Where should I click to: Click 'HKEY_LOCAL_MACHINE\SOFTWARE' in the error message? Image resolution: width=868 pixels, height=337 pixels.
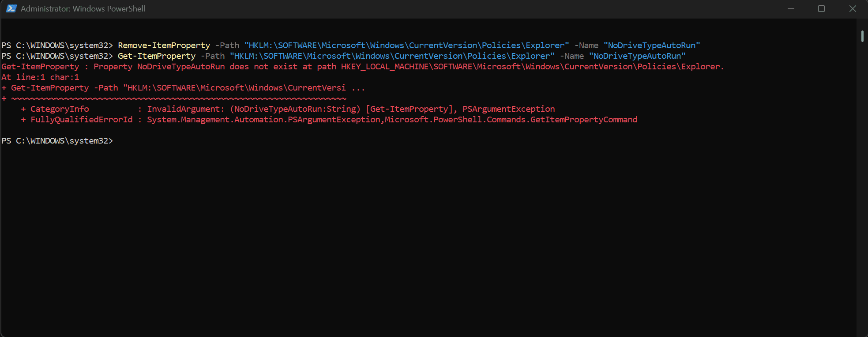point(406,67)
